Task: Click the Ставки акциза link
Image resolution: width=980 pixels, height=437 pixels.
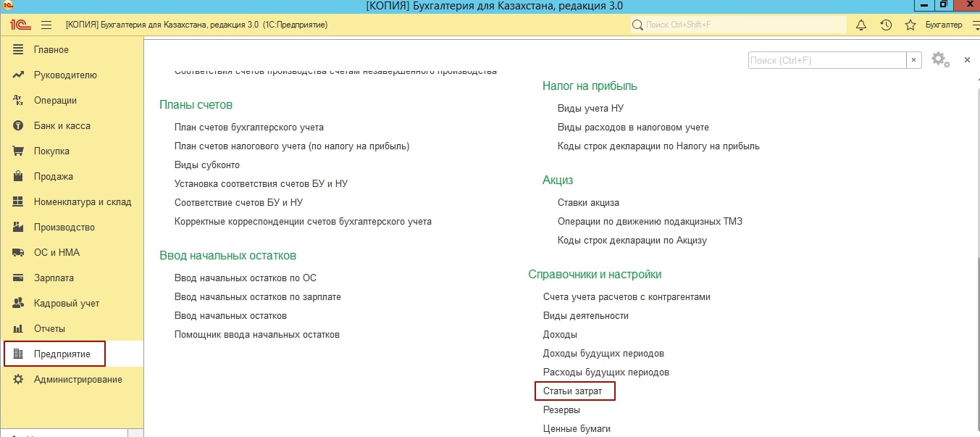Action: (588, 202)
